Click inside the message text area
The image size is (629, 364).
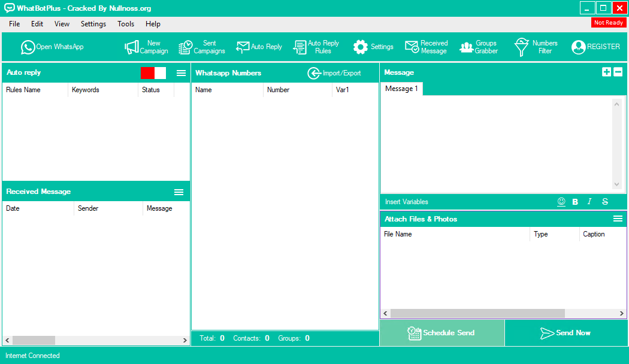[x=496, y=144]
